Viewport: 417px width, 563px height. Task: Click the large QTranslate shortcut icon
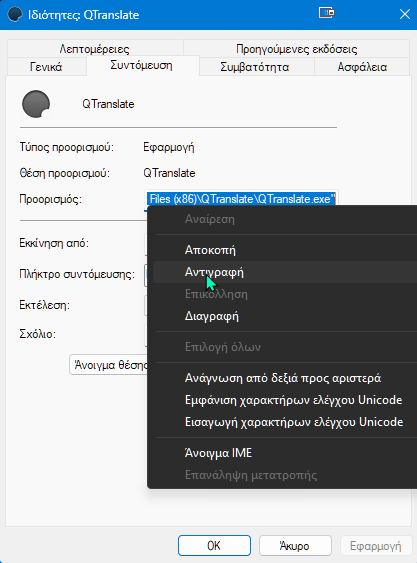pos(36,104)
